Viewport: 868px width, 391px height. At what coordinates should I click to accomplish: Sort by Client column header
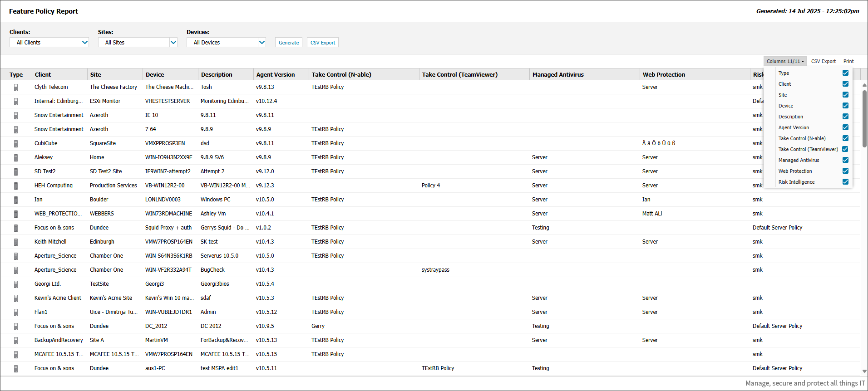(59, 74)
